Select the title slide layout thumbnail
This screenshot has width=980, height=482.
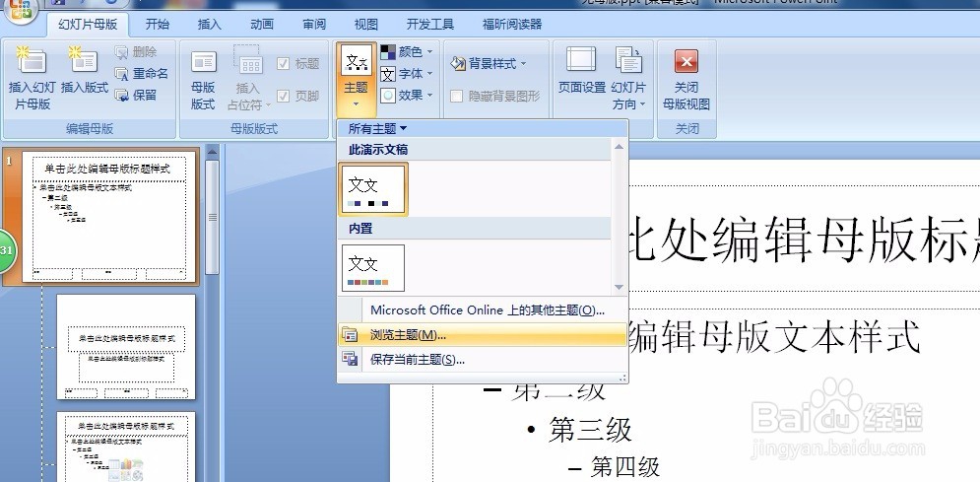pyautogui.click(x=126, y=347)
